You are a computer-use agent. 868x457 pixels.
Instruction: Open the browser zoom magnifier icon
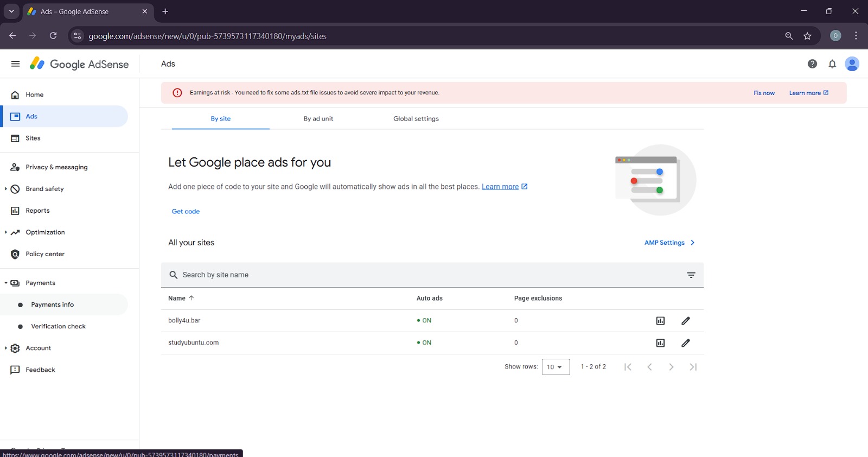point(789,36)
